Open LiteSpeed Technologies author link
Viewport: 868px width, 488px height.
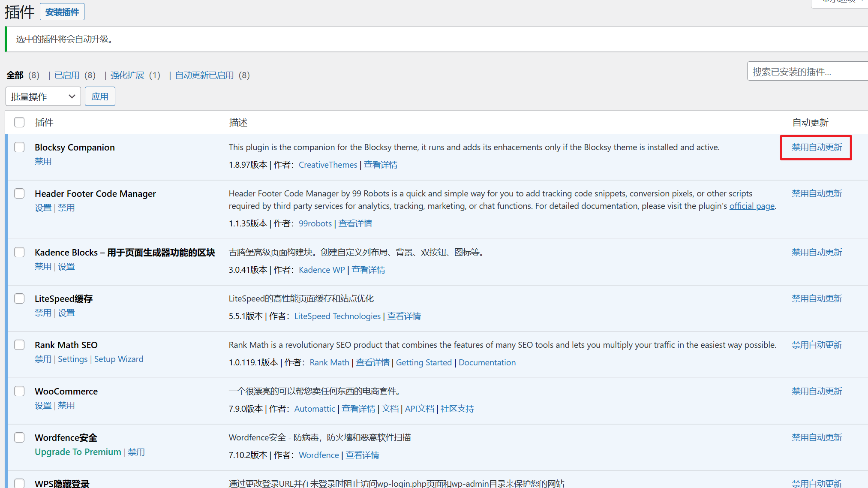[x=337, y=316]
